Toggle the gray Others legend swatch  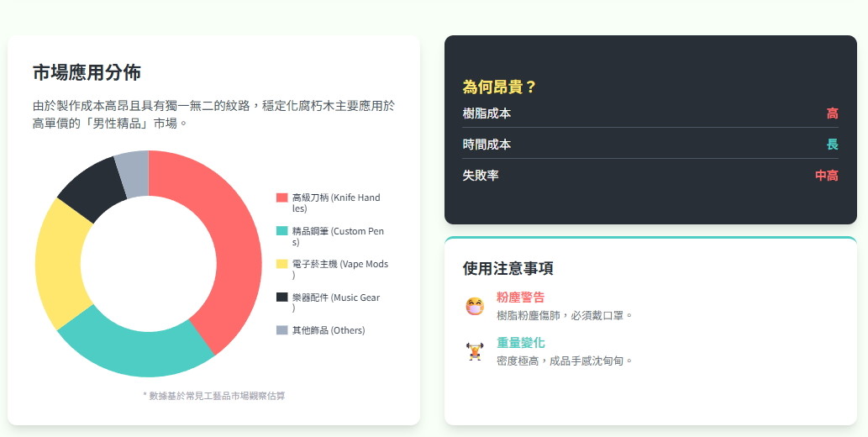(x=282, y=330)
